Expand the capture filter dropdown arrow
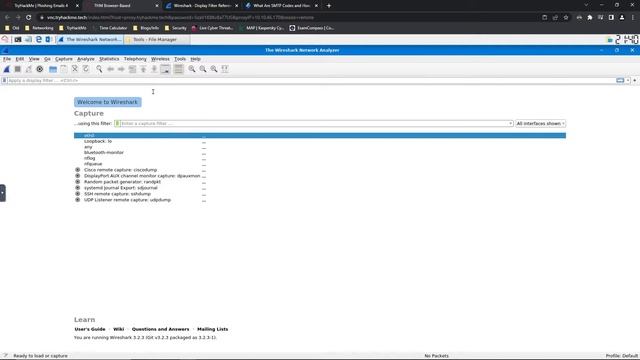 click(511, 123)
